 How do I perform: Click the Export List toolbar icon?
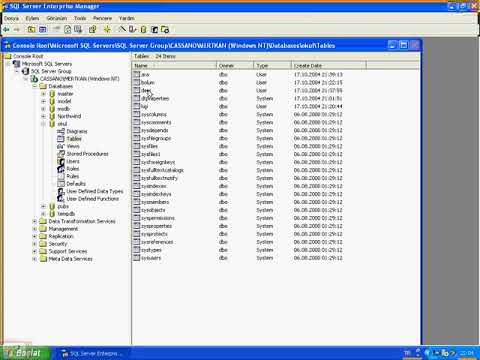point(78,30)
